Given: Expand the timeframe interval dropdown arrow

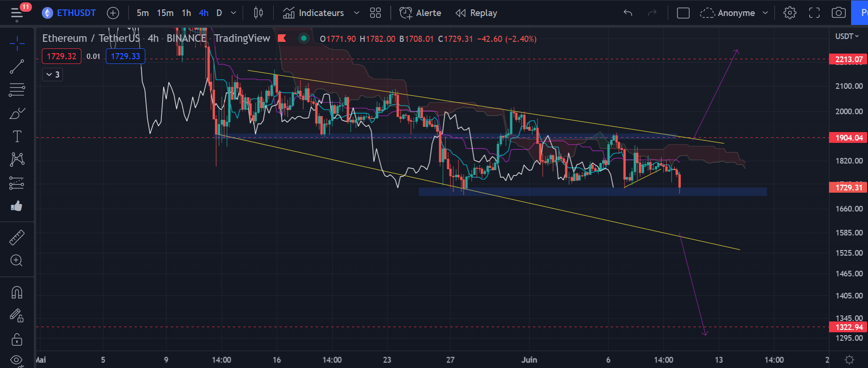Looking at the screenshot, I should 233,13.
